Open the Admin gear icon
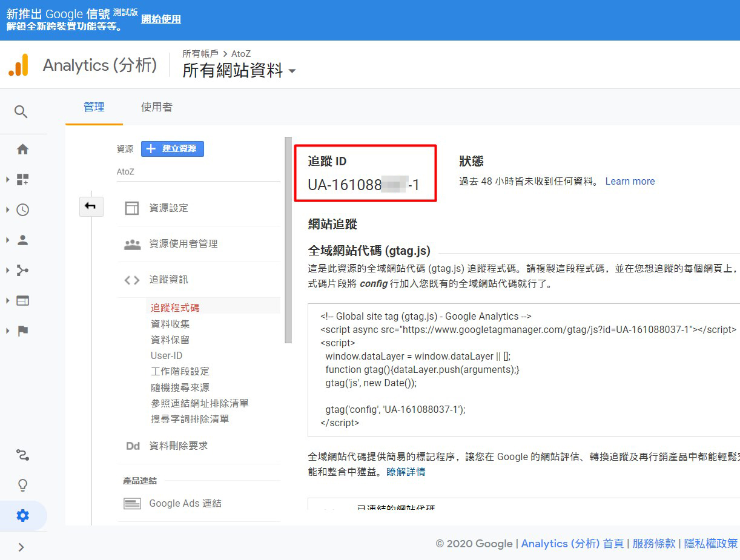Screen dimensions: 740x560 [x=22, y=516]
